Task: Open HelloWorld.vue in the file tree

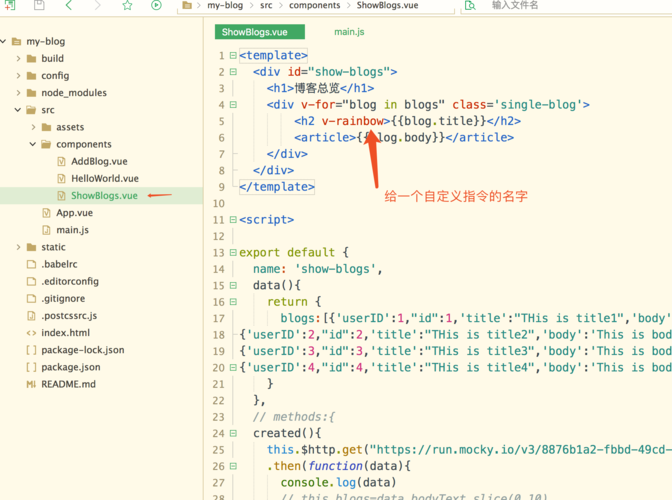Action: click(105, 178)
